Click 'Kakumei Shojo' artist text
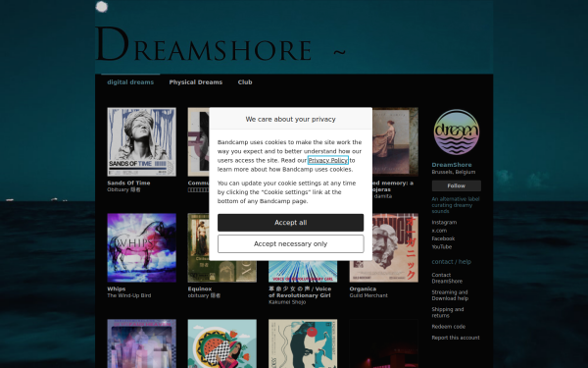Viewport: 588px width, 368px height. (287, 302)
